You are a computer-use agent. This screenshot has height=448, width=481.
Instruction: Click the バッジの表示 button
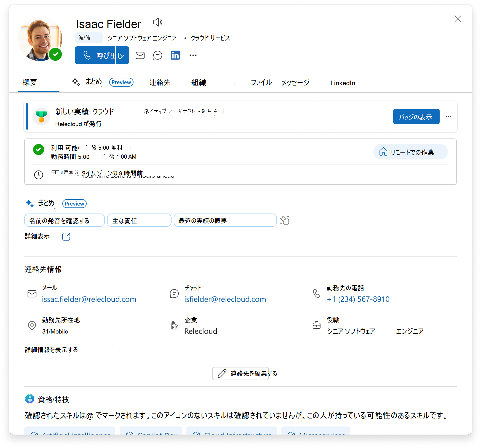416,116
